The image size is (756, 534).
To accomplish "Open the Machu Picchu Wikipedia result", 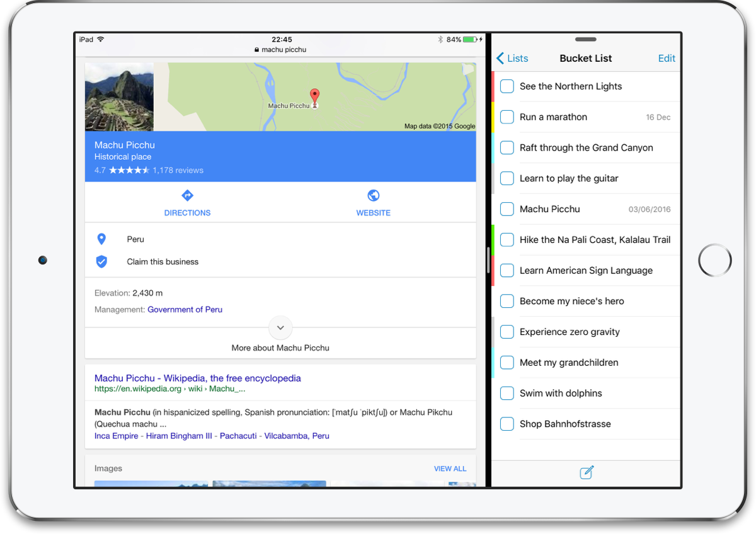I will [198, 378].
